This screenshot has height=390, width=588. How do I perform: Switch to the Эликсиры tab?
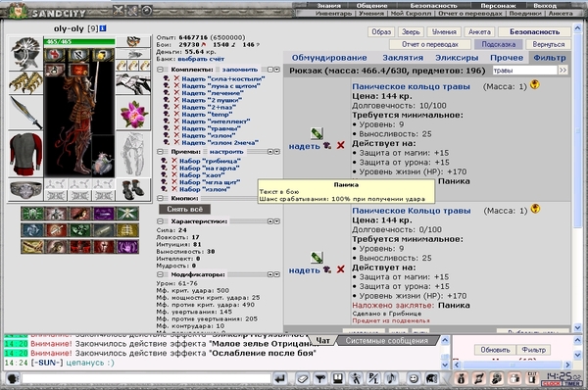pyautogui.click(x=457, y=58)
